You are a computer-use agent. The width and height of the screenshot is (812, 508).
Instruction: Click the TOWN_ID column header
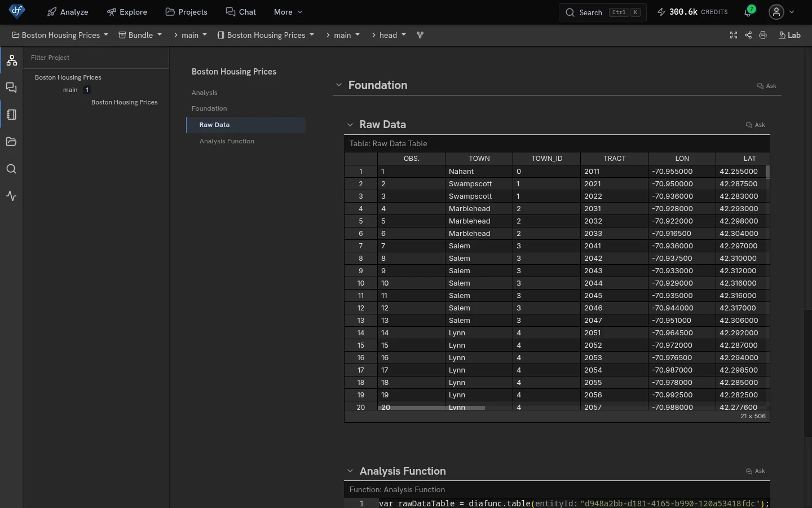(547, 159)
